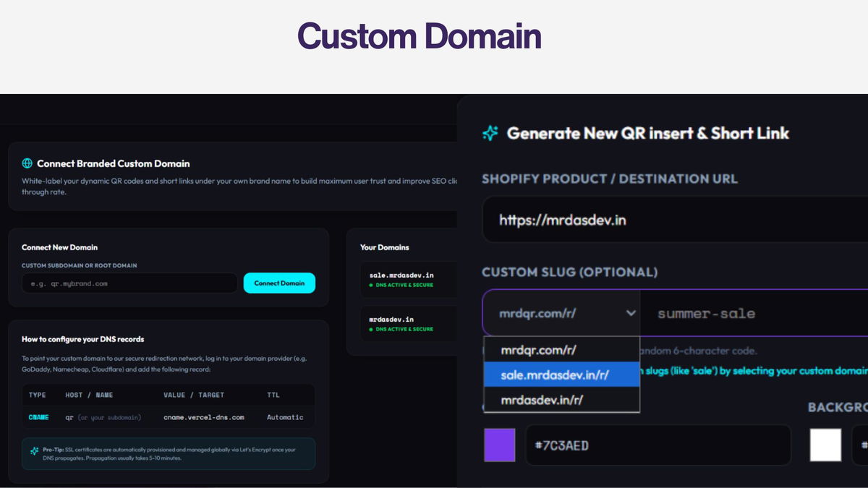This screenshot has width=868, height=488.
Task: Click the cname.vercel-dns.com value cell
Action: [204, 417]
